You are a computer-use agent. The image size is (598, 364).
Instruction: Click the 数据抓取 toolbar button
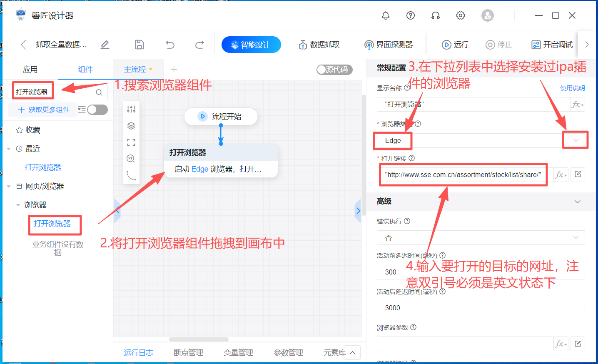[319, 45]
